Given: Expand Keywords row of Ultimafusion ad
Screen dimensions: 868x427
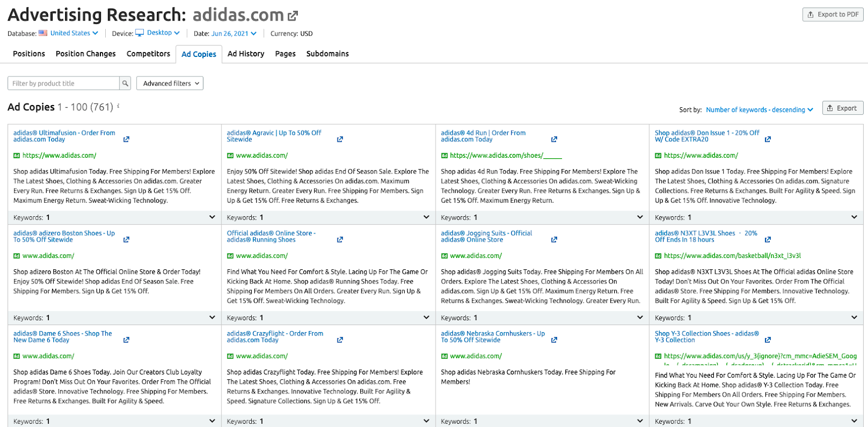Looking at the screenshot, I should (x=212, y=217).
